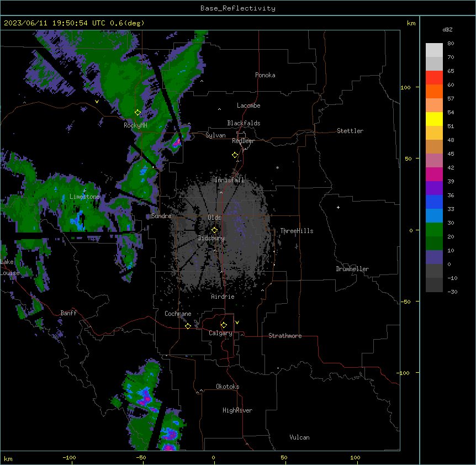
Task: Click the Lake Louise label
Action: point(10,267)
